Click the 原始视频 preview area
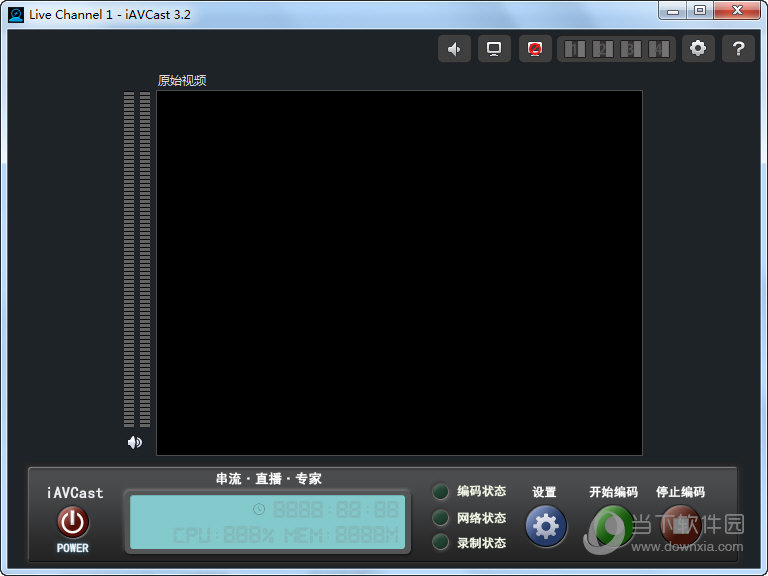The width and height of the screenshot is (768, 576). point(399,273)
